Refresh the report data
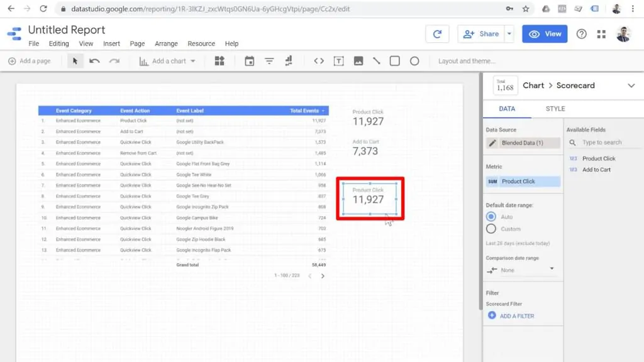The width and height of the screenshot is (644, 362). tap(438, 35)
